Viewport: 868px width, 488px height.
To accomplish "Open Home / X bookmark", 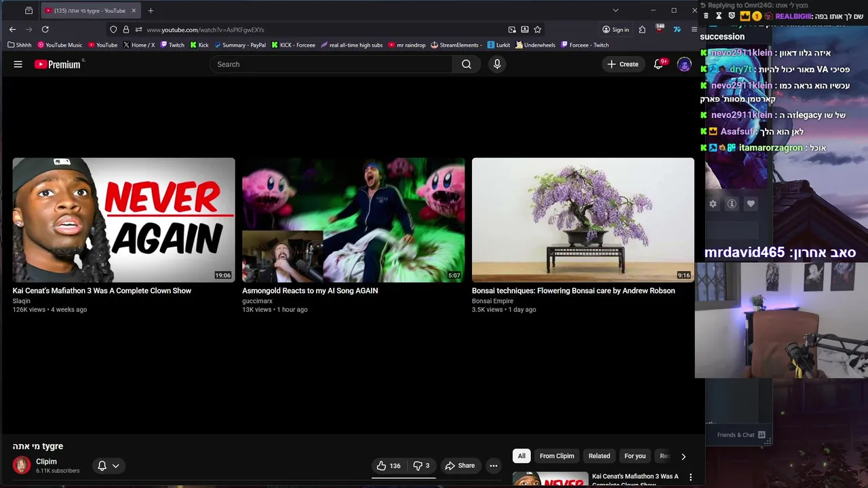I will [x=139, y=45].
